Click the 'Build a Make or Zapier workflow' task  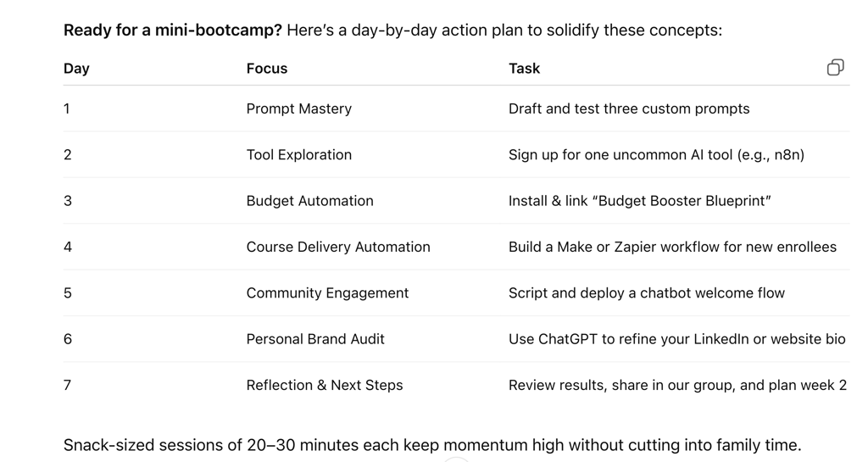click(x=672, y=247)
